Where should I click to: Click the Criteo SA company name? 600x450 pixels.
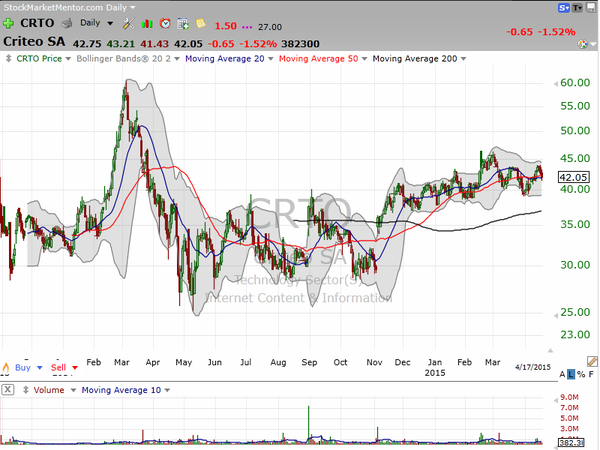[34, 41]
